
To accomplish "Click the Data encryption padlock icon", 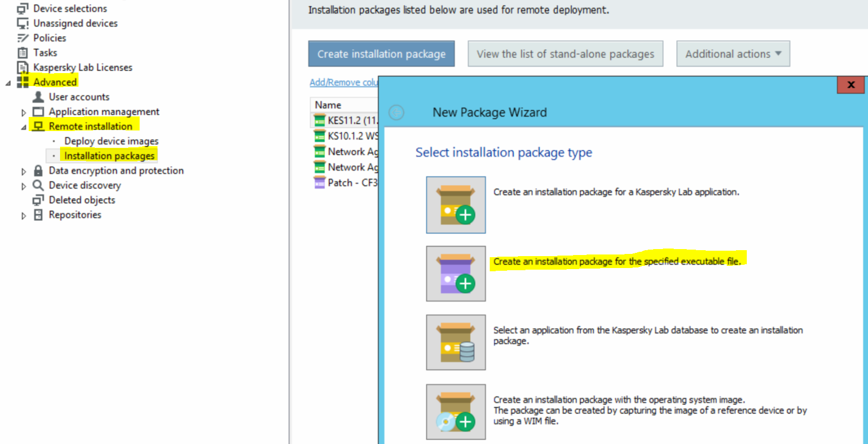I will 38,171.
